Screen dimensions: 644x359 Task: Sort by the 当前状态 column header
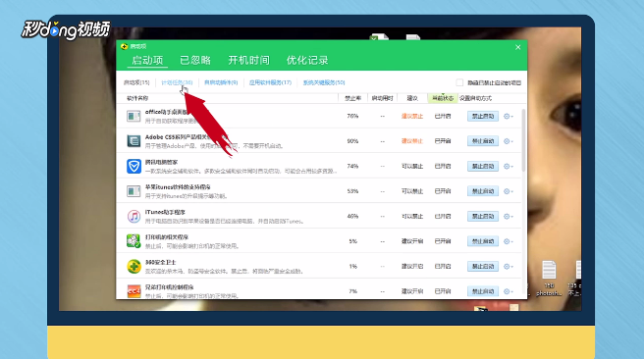click(x=443, y=98)
